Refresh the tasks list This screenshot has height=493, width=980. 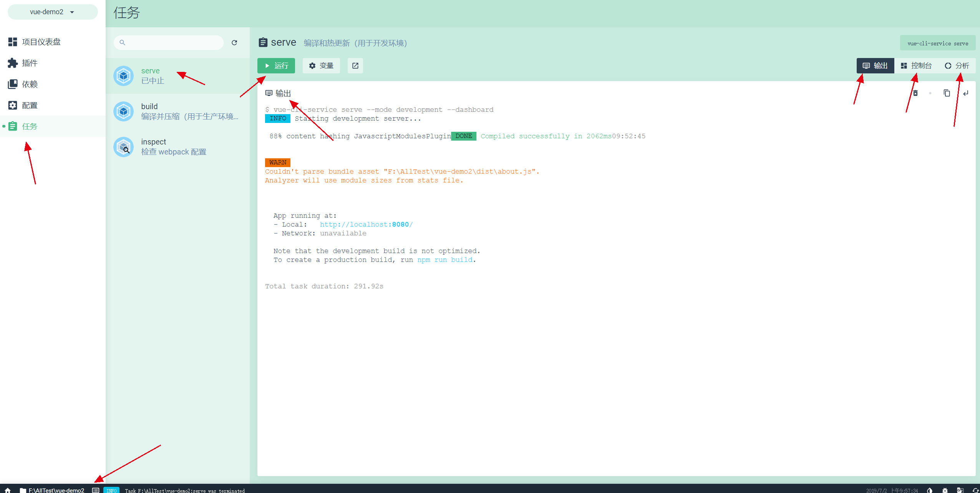[234, 43]
